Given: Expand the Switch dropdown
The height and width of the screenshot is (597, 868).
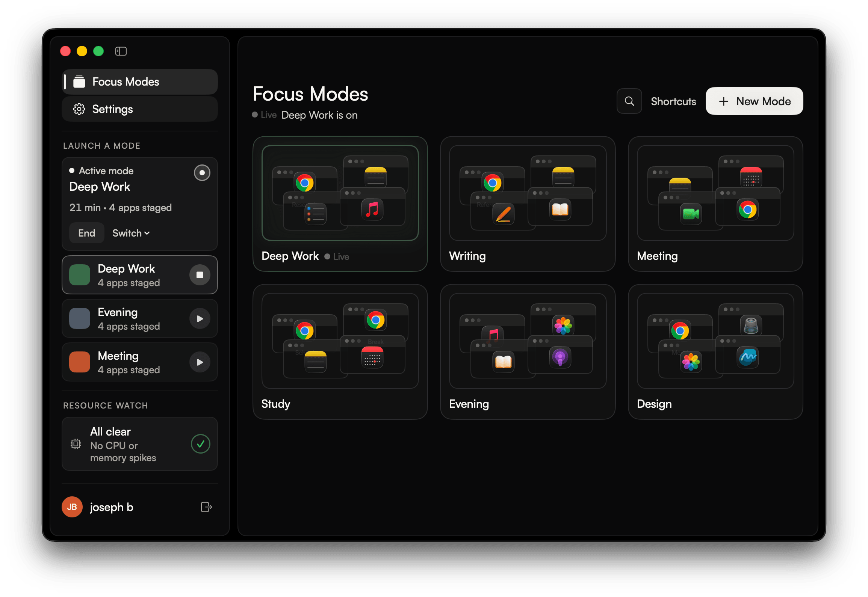Looking at the screenshot, I should [x=131, y=233].
